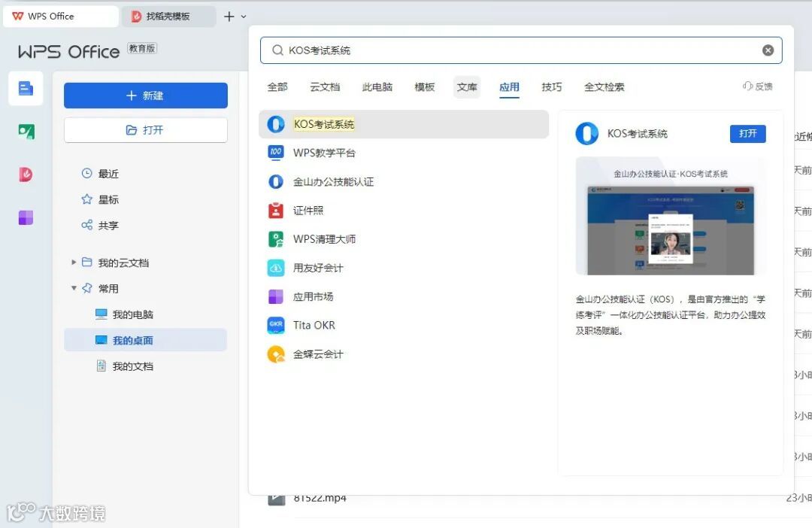Switch to the 全部 search tab
Image resolution: width=812 pixels, height=528 pixels.
tap(277, 87)
